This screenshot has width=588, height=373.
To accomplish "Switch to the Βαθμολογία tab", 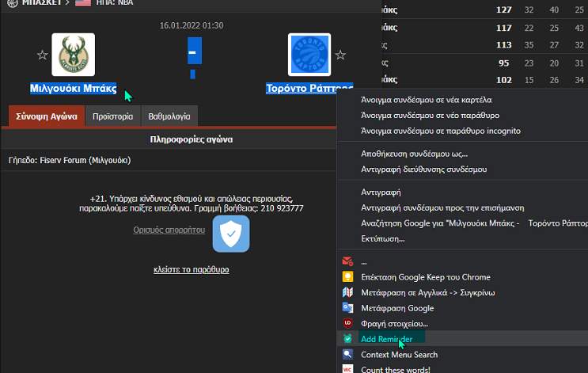I will pyautogui.click(x=169, y=116).
